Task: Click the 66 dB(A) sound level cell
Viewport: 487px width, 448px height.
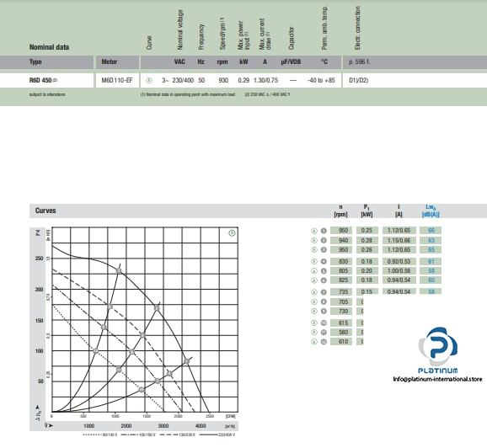Action: pos(431,231)
